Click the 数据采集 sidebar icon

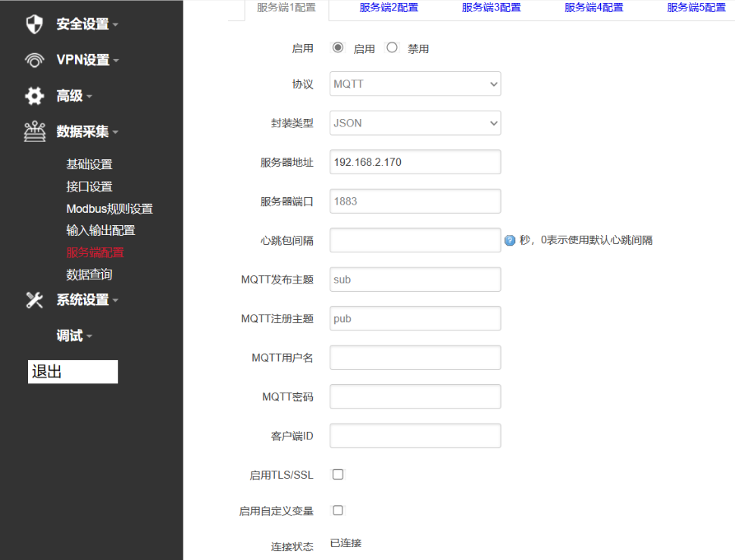point(34,132)
